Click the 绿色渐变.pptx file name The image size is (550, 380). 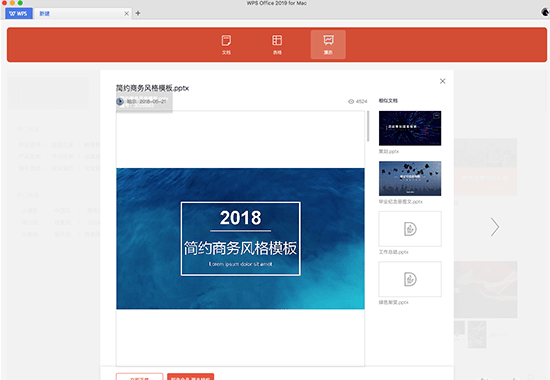click(394, 302)
